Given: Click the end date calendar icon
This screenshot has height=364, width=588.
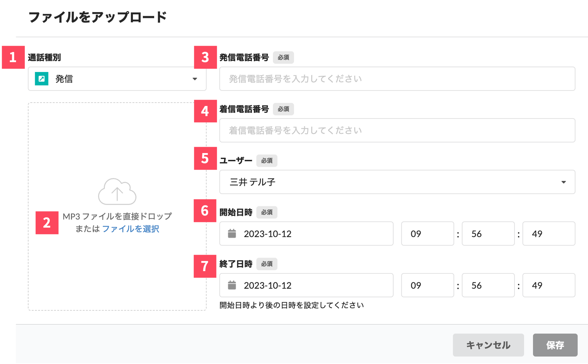Looking at the screenshot, I should click(x=232, y=285).
